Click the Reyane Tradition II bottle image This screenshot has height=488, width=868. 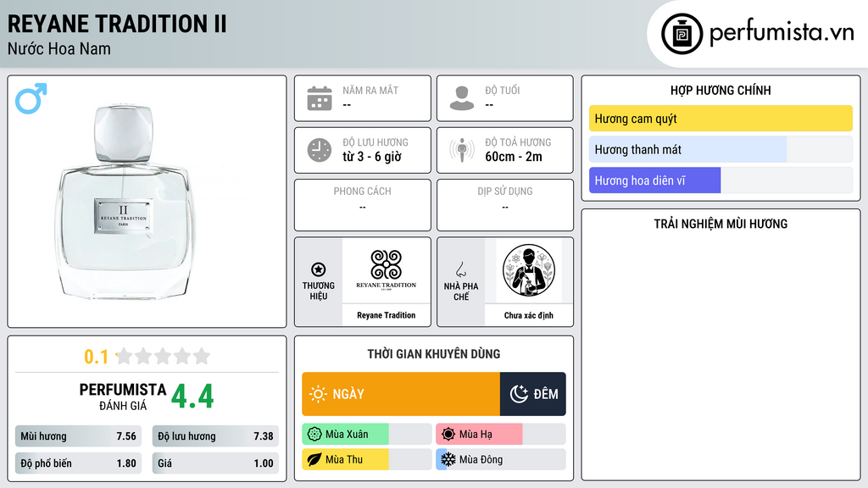pos(125,202)
